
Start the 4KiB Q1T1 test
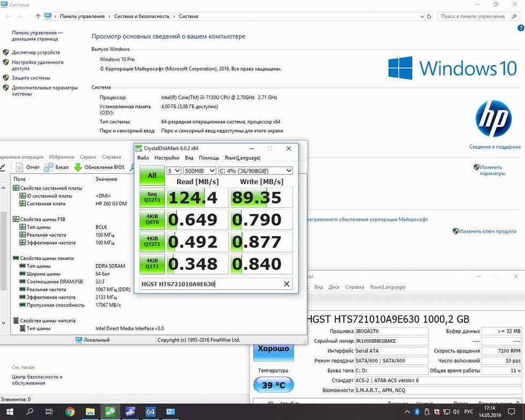[152, 264]
